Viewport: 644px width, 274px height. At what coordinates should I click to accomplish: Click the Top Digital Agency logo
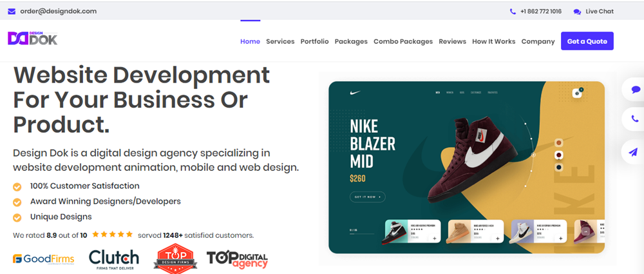(237, 259)
